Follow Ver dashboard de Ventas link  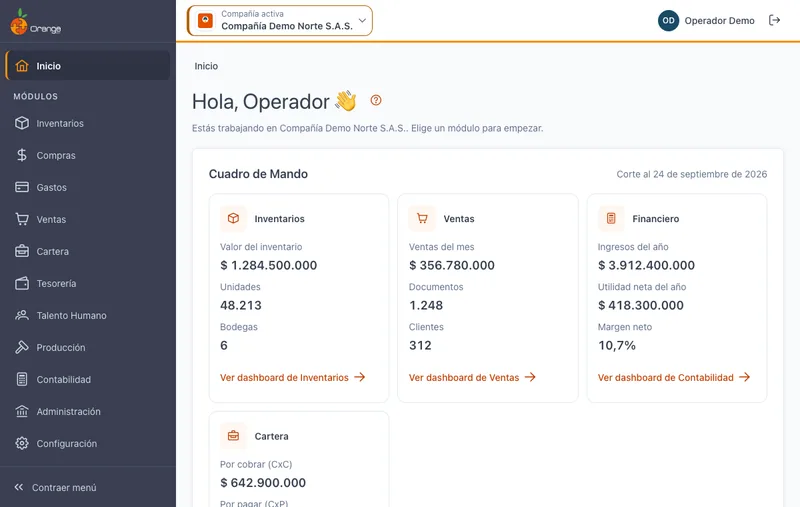pos(472,377)
